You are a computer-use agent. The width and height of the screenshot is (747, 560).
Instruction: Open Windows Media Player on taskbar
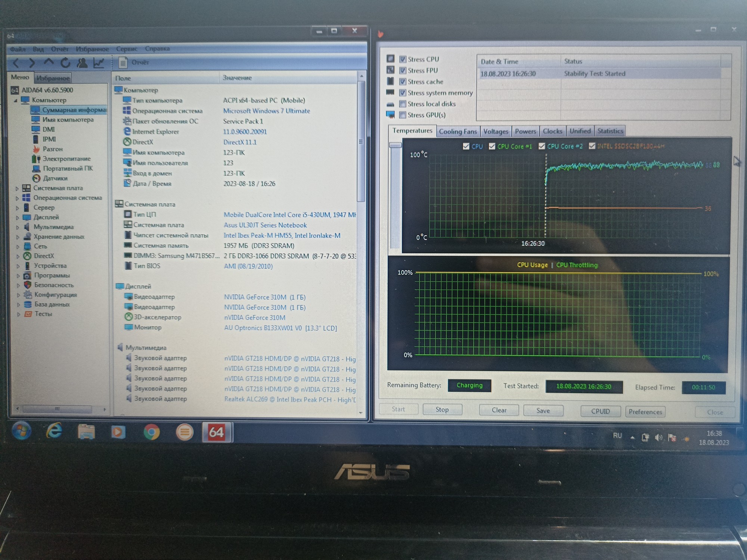(x=118, y=432)
